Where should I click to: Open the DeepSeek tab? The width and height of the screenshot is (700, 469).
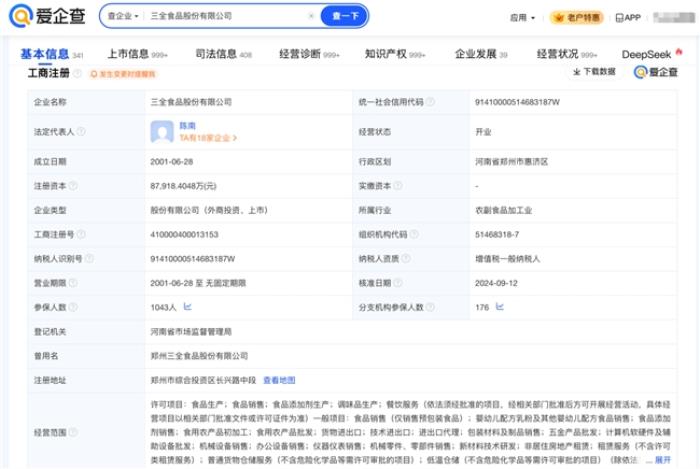[652, 54]
